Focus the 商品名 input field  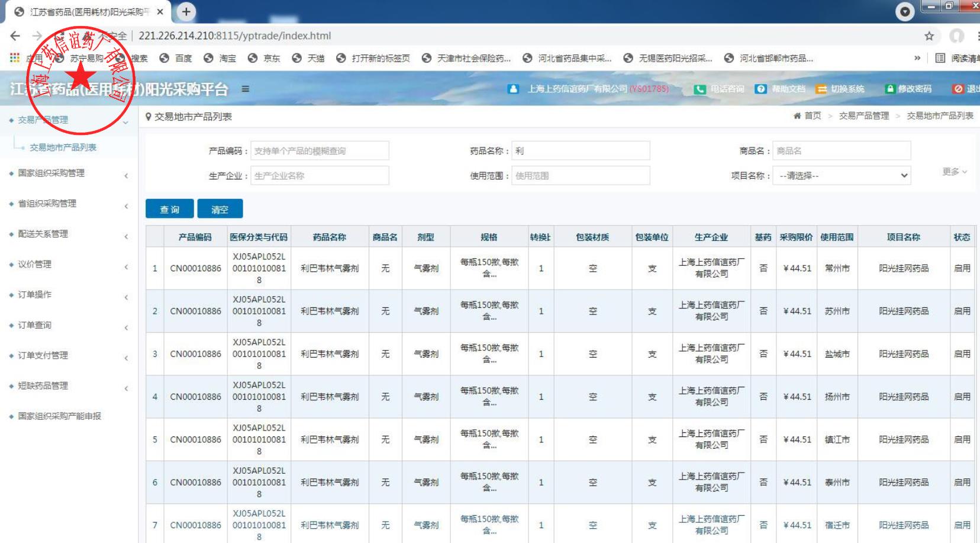click(x=843, y=151)
